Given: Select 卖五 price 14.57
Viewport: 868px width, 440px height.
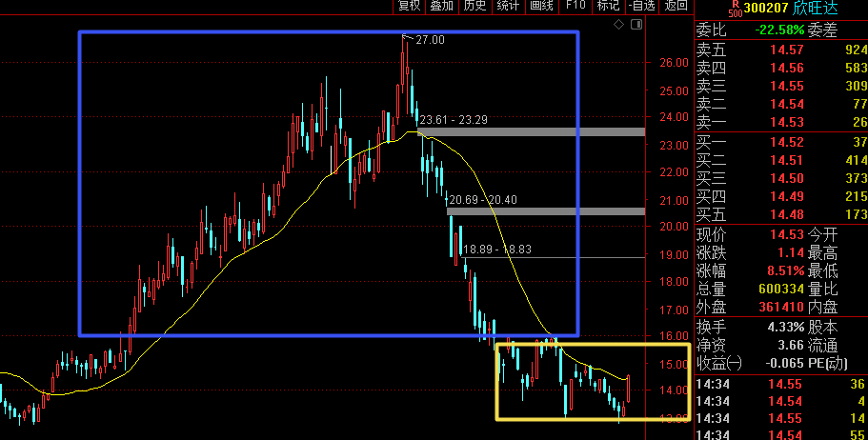Looking at the screenshot, I should [x=787, y=50].
